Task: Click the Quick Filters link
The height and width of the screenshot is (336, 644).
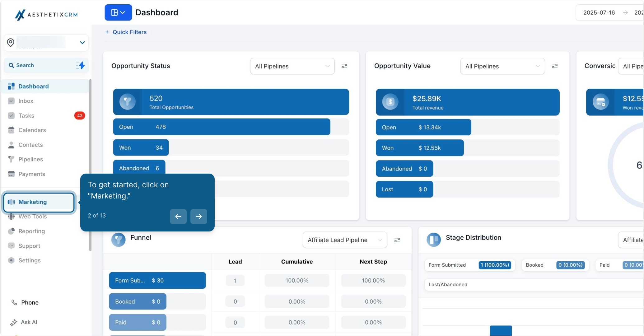Action: 126,32
